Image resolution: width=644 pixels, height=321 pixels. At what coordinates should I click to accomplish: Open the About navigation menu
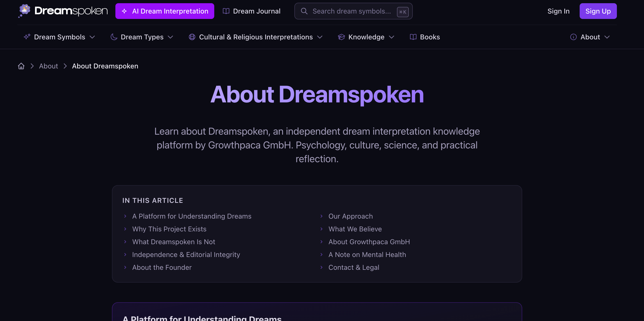click(590, 37)
